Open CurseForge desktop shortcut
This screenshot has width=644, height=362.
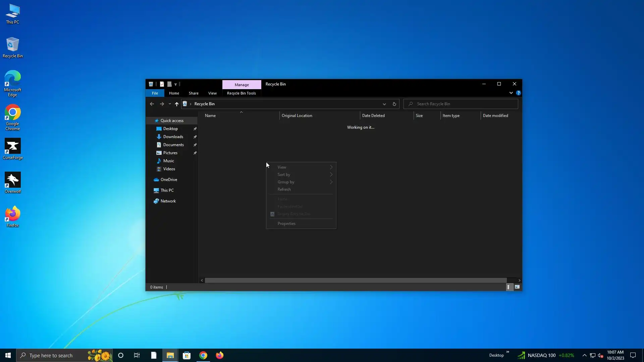pos(13,149)
